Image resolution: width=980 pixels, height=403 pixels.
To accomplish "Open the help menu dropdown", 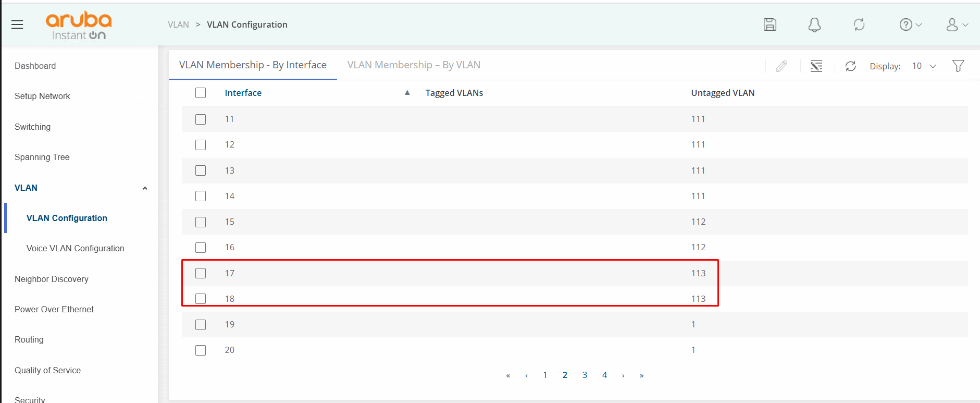I will tap(910, 25).
